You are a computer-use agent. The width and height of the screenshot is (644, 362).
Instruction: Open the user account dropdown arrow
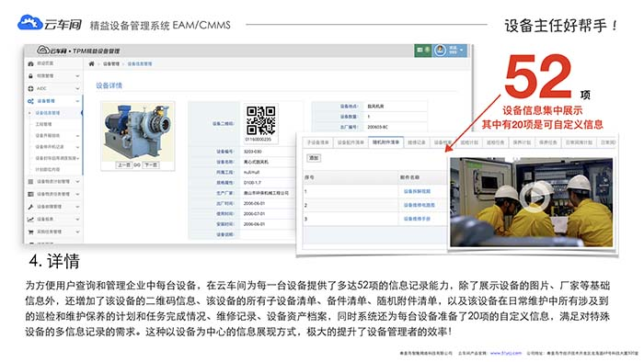coord(462,50)
